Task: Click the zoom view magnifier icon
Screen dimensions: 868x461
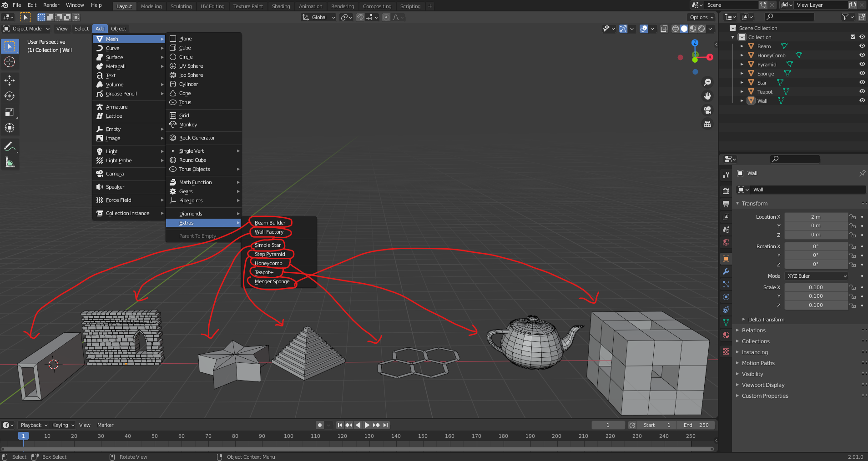Action: (707, 82)
